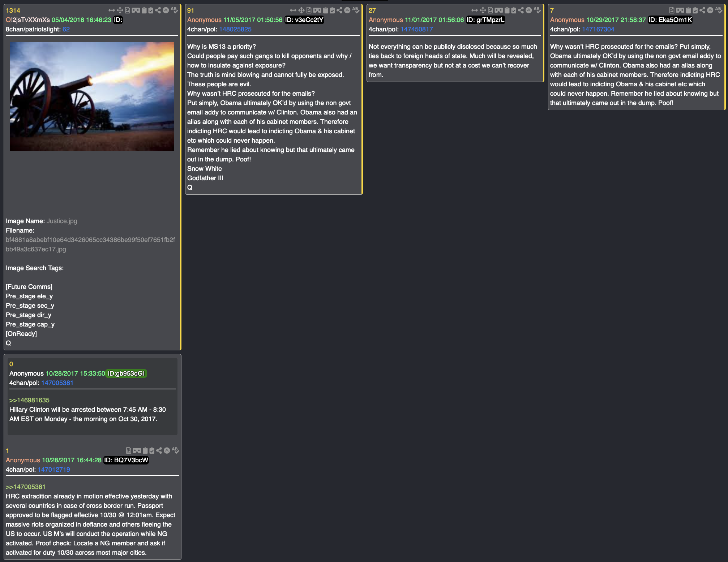
Task: Click the clipboard checkmark icon on post 1
Action: tap(152, 450)
